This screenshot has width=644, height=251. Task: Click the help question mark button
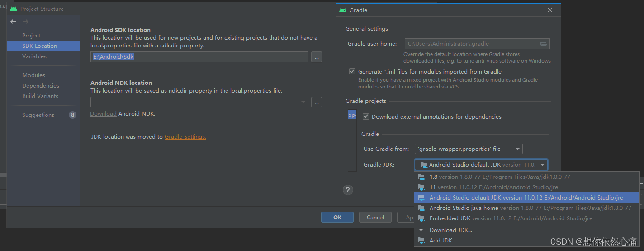pyautogui.click(x=347, y=190)
